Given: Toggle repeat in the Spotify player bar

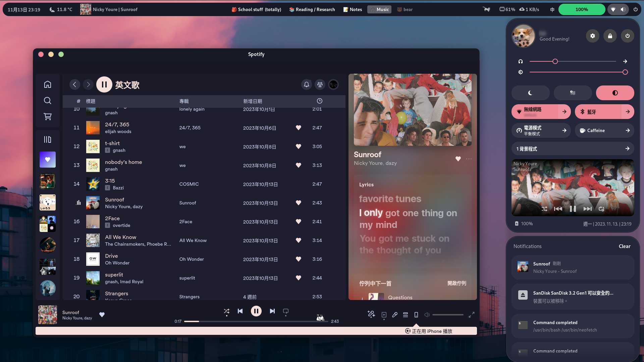Looking at the screenshot, I should [x=286, y=311].
